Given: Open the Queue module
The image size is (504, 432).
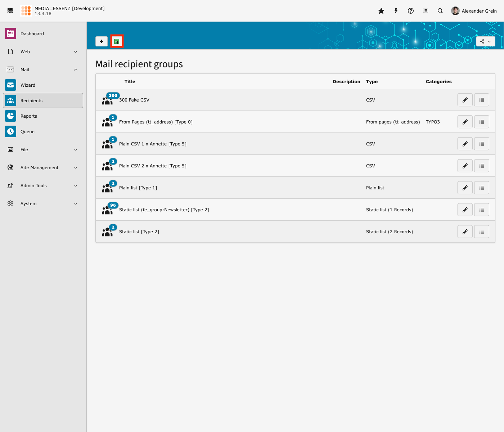Looking at the screenshot, I should click(x=27, y=132).
